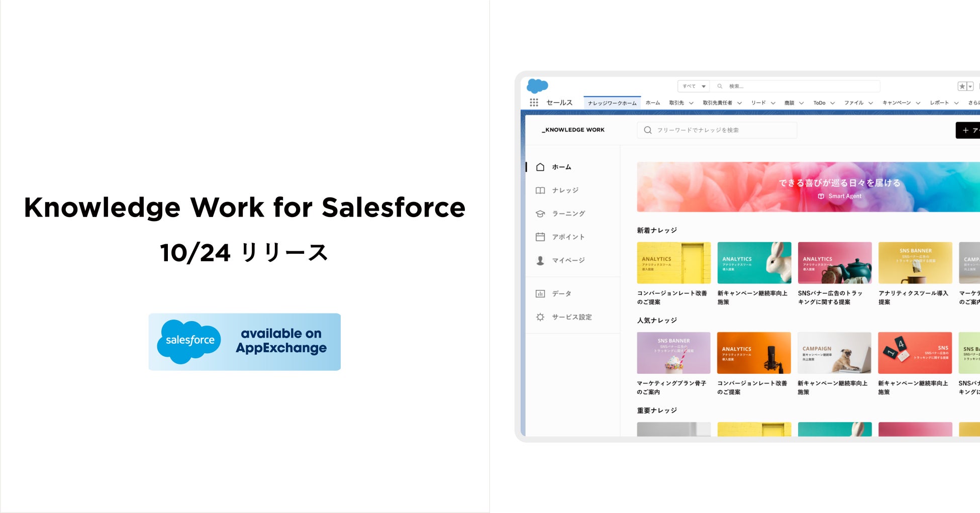
Task: Select the ホーム home icon in sidebar
Action: tap(540, 167)
